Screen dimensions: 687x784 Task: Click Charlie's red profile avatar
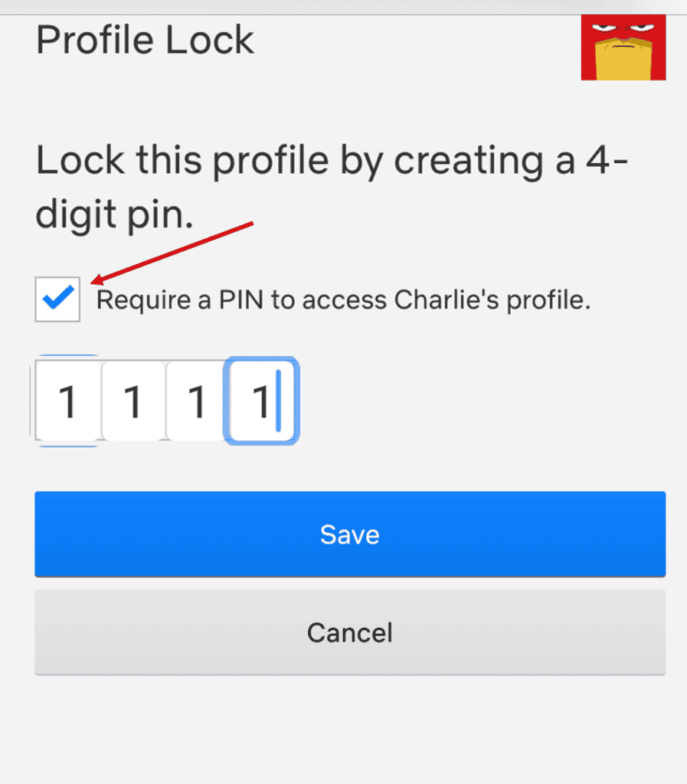point(623,47)
